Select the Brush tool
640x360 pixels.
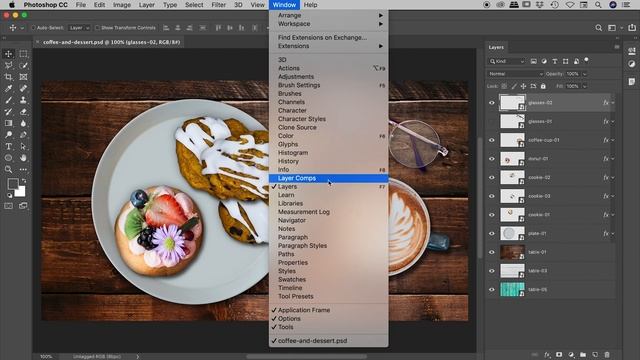(8, 100)
